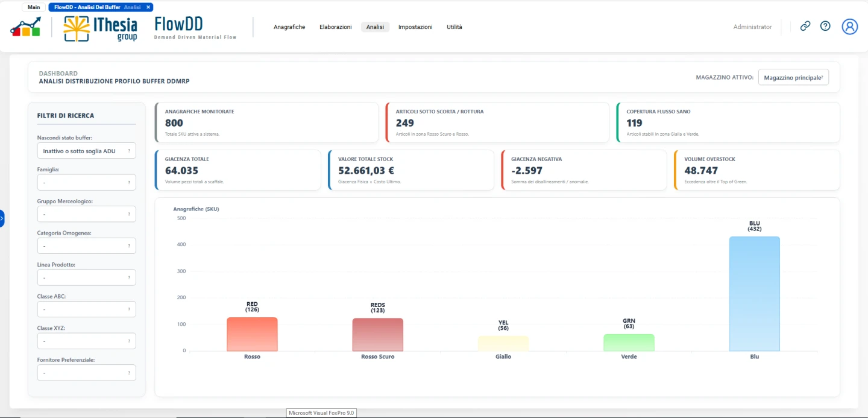The width and height of the screenshot is (868, 418).
Task: Click the IThesia group logo
Action: pos(101,28)
